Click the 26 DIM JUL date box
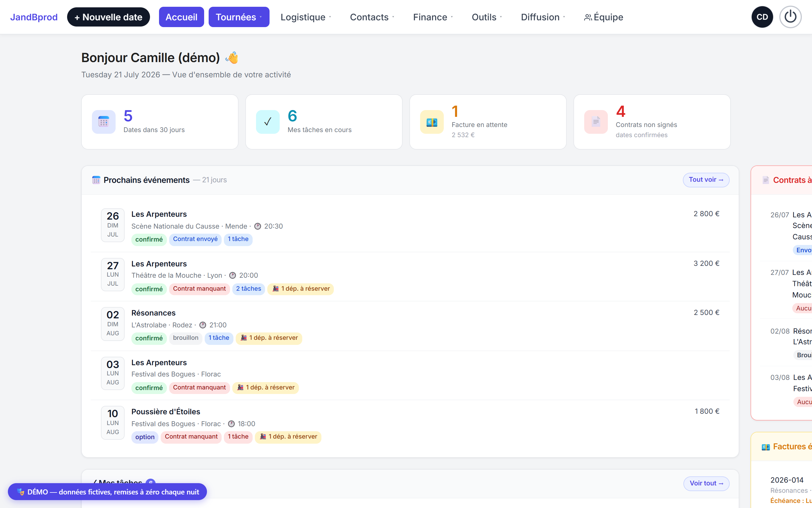 (113, 225)
